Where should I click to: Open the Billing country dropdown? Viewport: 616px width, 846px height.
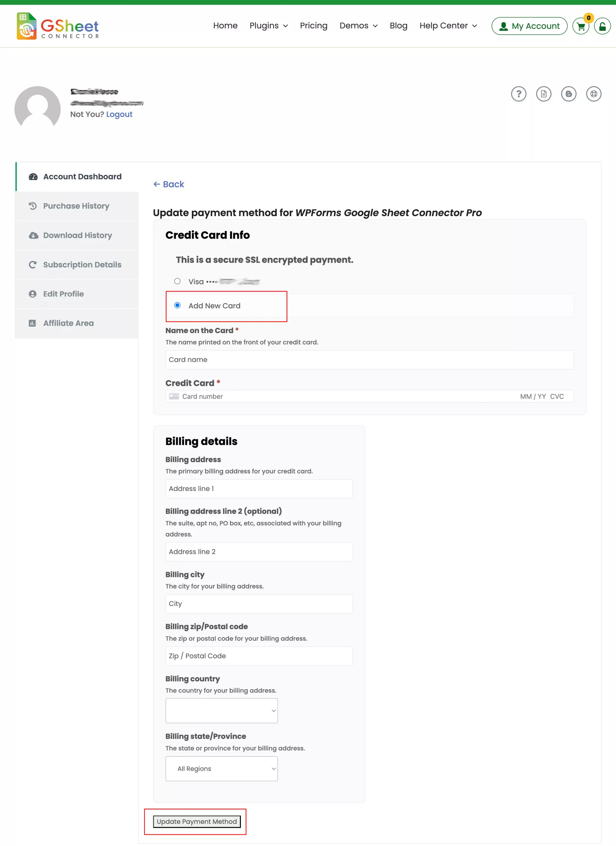pos(222,711)
